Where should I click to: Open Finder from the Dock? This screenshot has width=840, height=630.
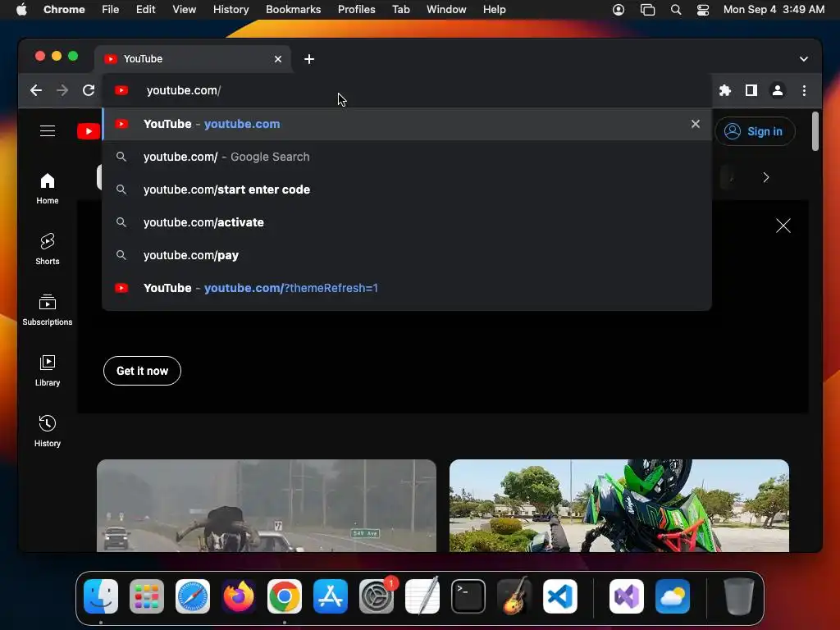[x=101, y=596]
